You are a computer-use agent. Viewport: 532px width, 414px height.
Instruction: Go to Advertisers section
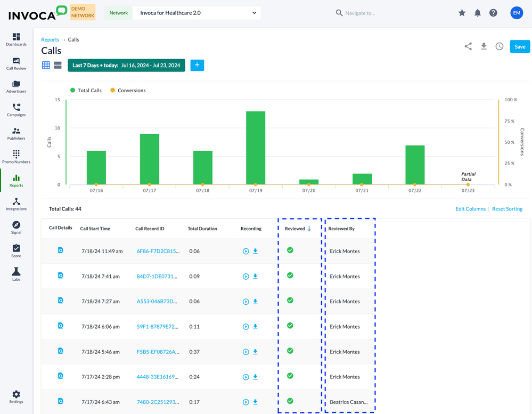pos(16,86)
